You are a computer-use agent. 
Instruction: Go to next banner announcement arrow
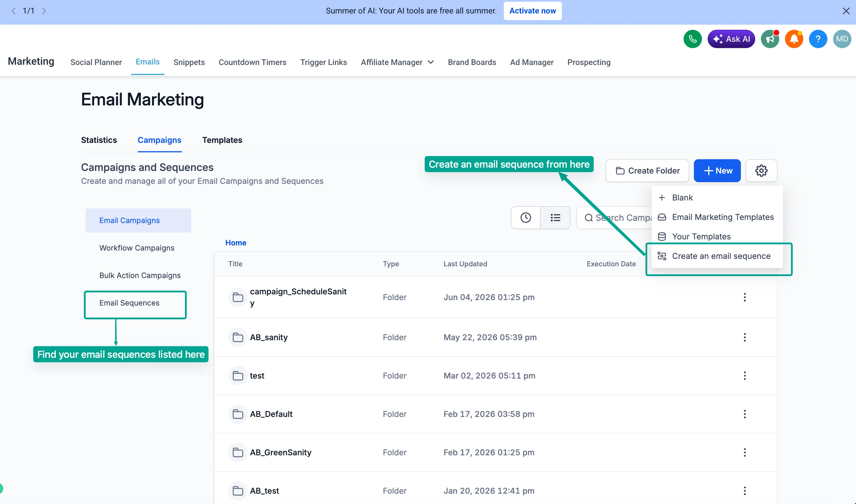tap(44, 11)
